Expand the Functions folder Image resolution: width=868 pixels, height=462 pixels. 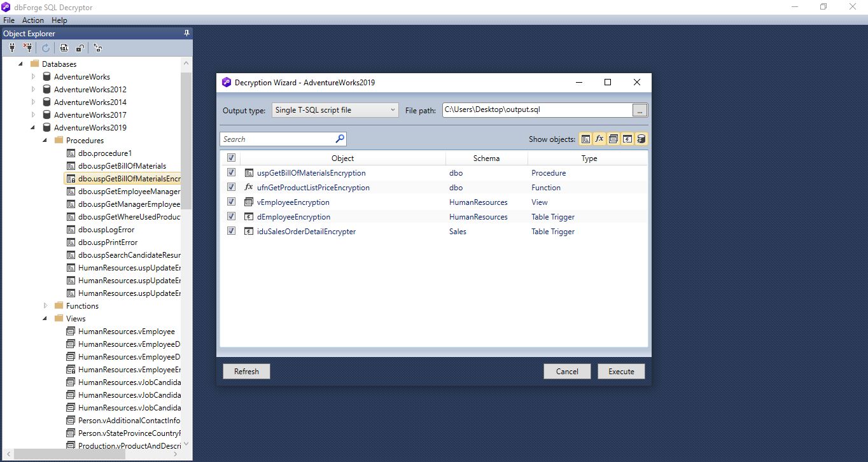click(x=45, y=305)
